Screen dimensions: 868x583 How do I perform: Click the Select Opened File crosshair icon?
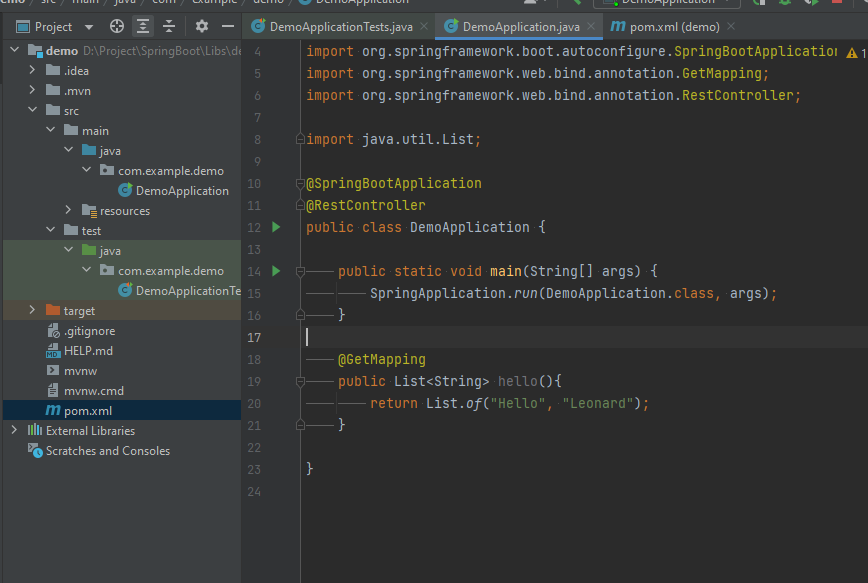point(117,27)
